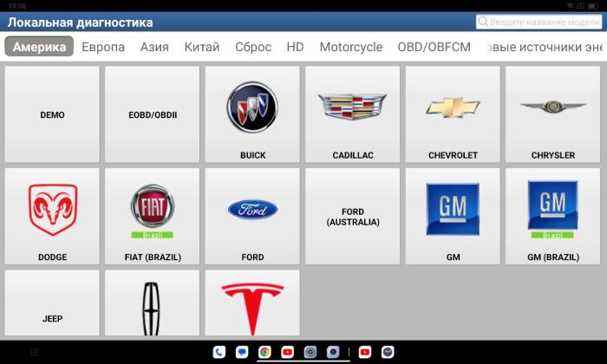Open the Tesla logo tile

tap(252, 302)
